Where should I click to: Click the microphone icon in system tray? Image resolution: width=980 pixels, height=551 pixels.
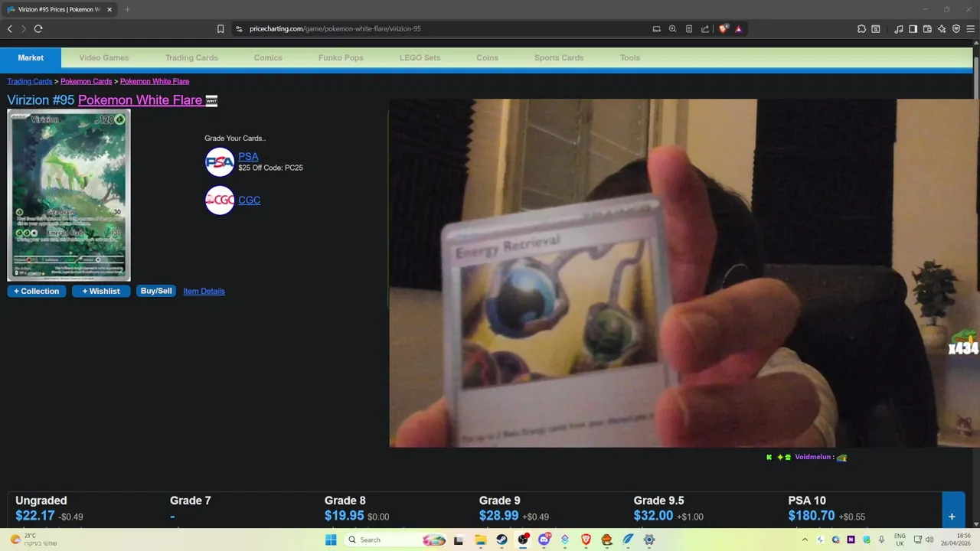(x=882, y=540)
